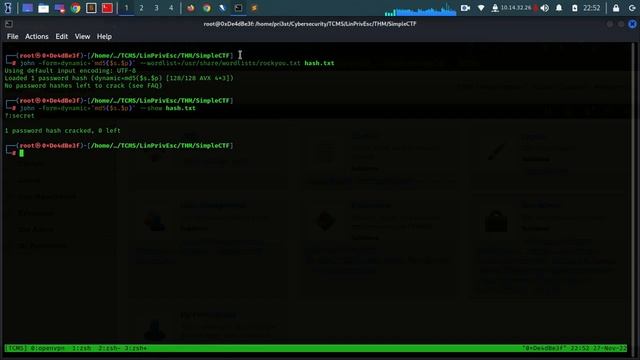Screen dimensions: 640x360
Task: Click the terminal window icon in title bar
Action: click(x=9, y=24)
